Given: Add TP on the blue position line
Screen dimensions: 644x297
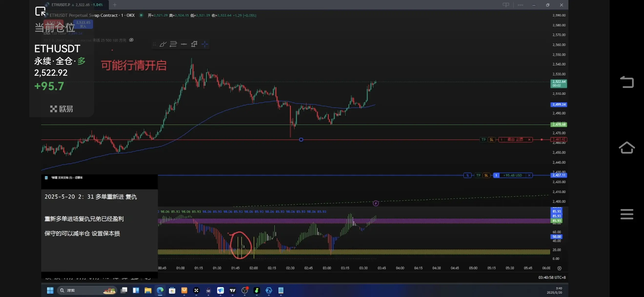Looking at the screenshot, I should (478, 175).
